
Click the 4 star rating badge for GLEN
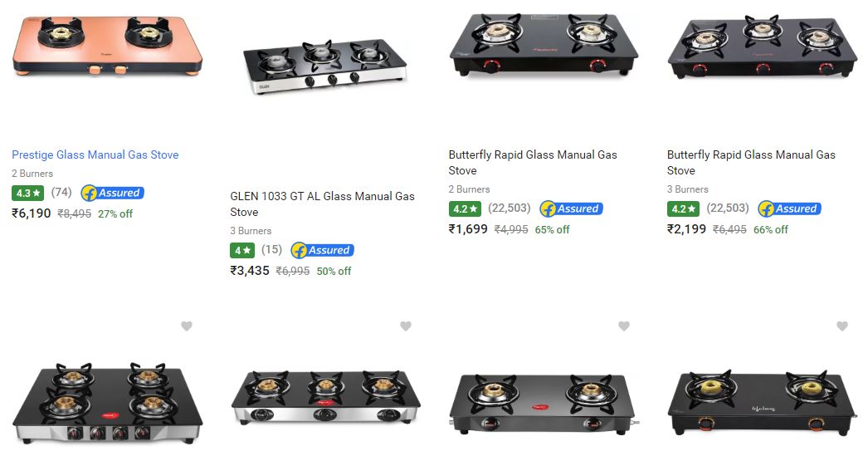coord(242,251)
